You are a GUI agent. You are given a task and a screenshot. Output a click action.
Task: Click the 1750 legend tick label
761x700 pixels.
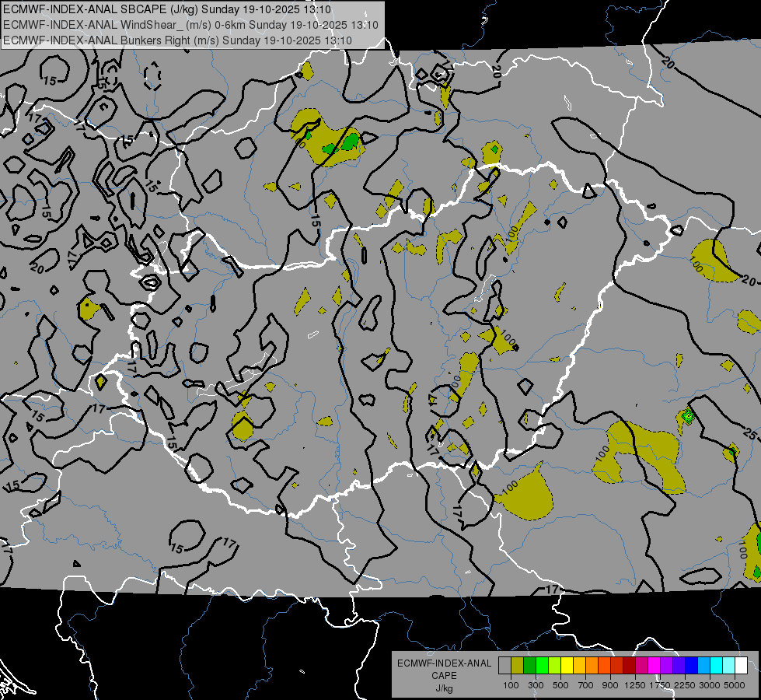[660, 685]
